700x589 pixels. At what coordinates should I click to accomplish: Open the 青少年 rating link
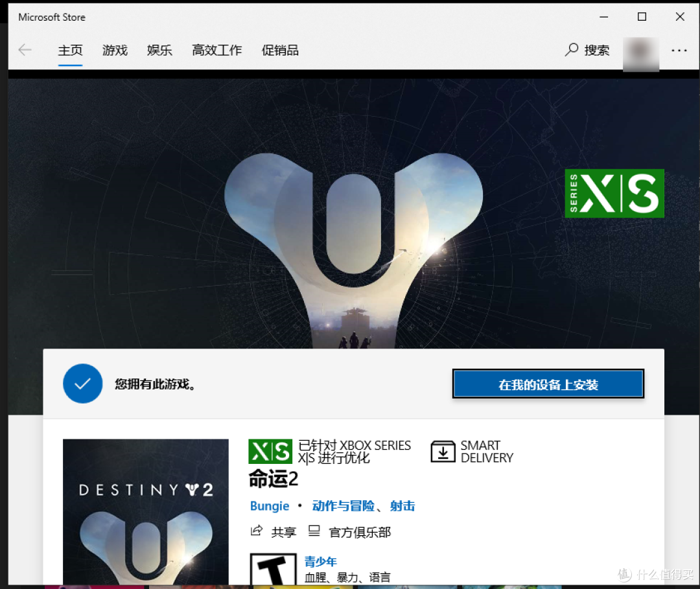coord(321,561)
